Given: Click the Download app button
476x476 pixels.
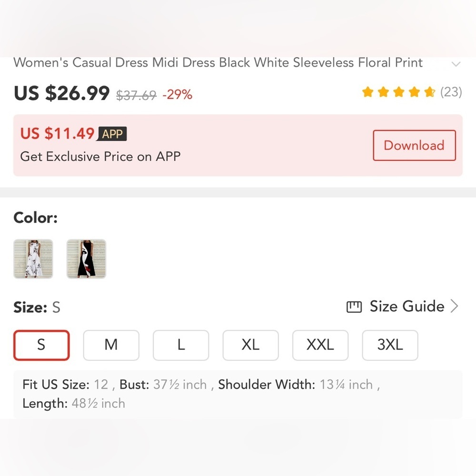Looking at the screenshot, I should tap(414, 145).
